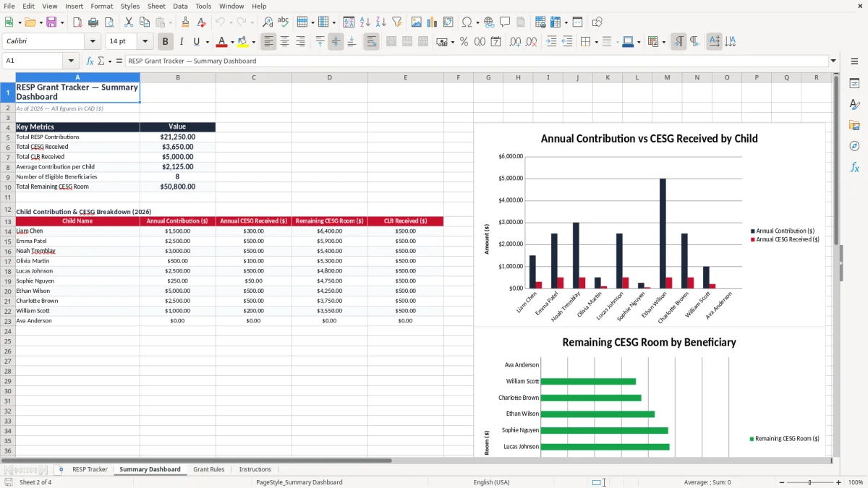Insert a comment

pos(505,22)
